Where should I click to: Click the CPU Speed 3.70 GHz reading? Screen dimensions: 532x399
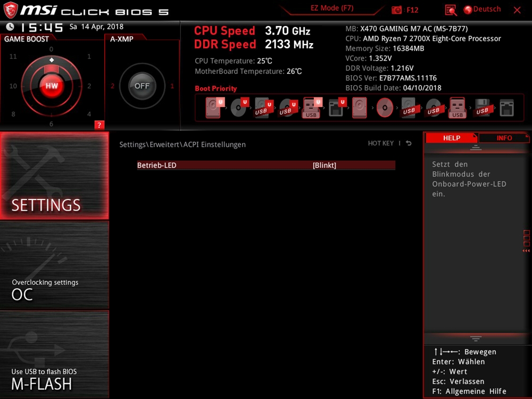tap(252, 31)
